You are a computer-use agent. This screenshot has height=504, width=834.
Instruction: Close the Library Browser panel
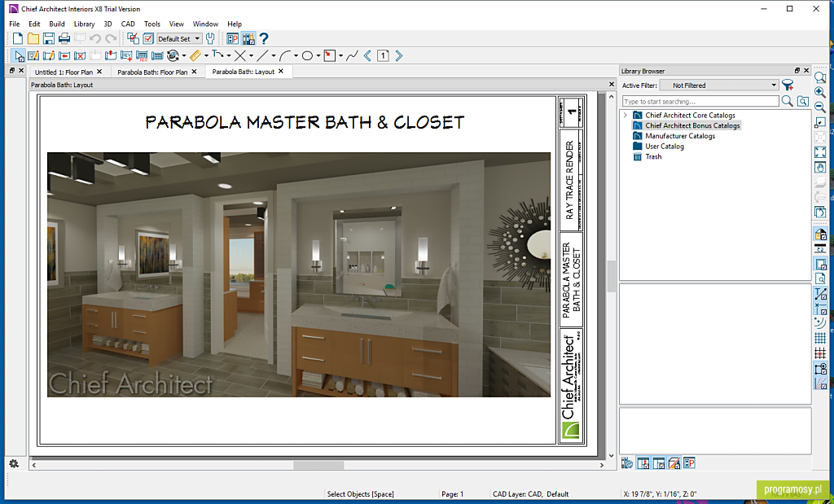tap(806, 71)
